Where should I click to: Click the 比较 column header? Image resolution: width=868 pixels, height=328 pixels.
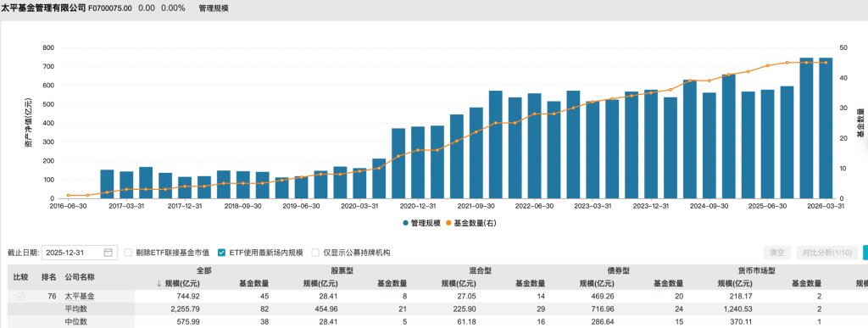click(x=21, y=277)
